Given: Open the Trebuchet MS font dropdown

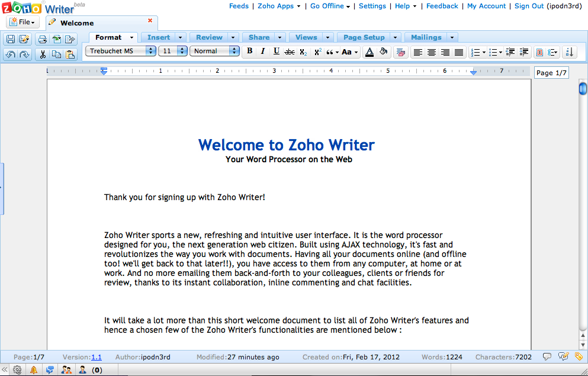Looking at the screenshot, I should click(121, 51).
